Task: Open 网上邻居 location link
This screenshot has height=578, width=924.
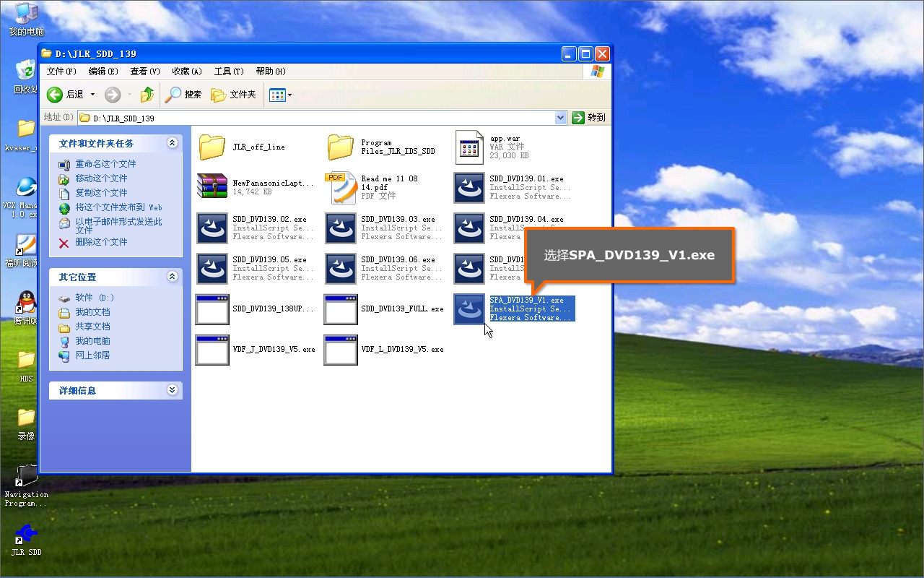Action: pos(93,355)
